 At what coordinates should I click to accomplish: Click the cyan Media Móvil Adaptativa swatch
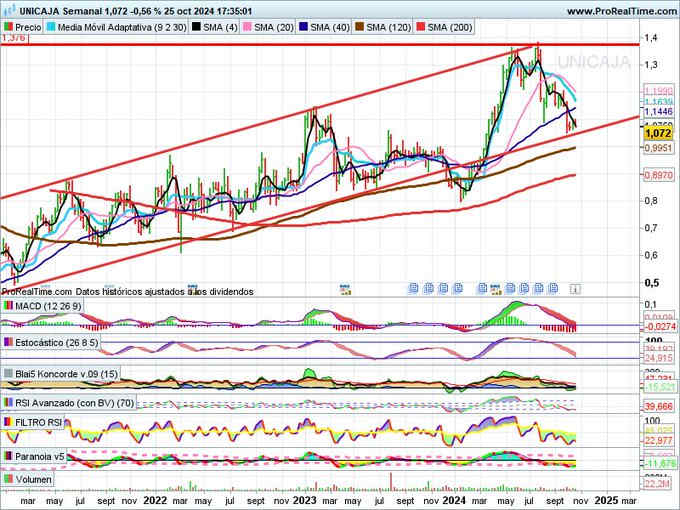(52, 27)
